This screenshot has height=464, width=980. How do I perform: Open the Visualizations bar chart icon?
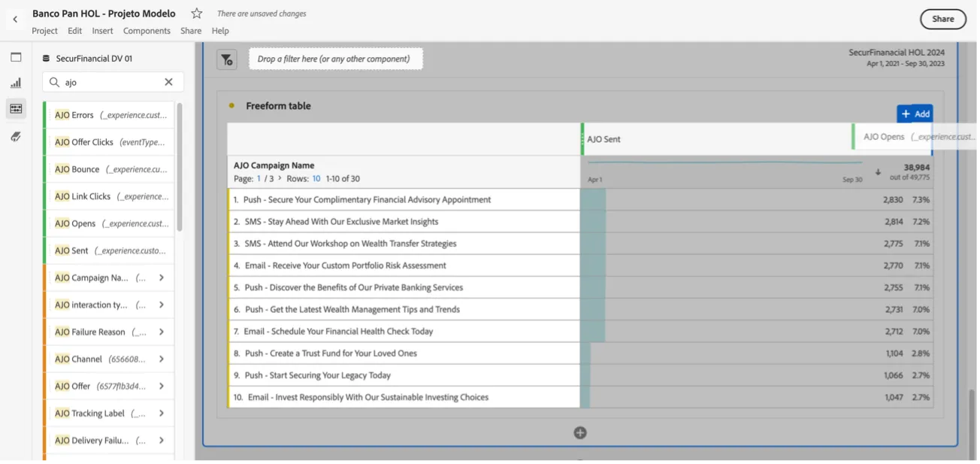[16, 83]
